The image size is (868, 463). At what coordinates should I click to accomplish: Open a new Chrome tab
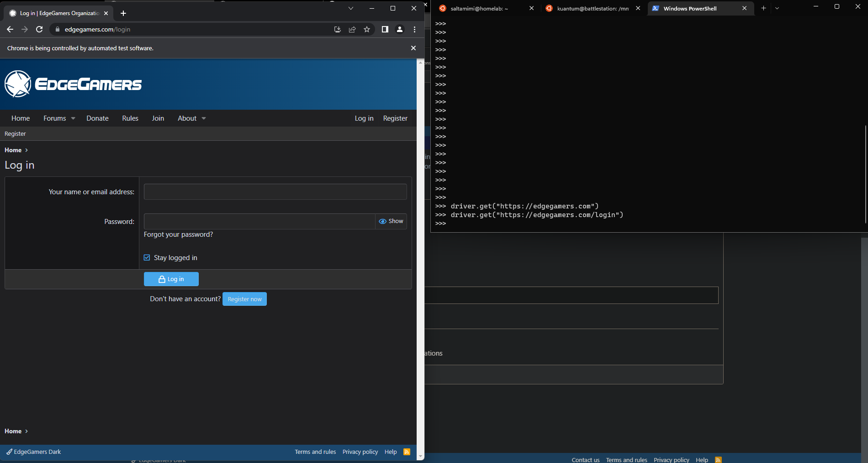click(x=123, y=13)
